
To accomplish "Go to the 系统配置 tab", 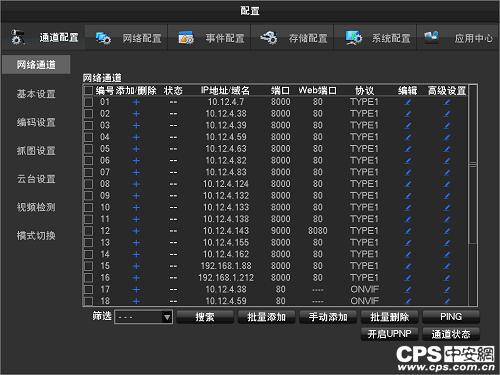I will pos(375,38).
